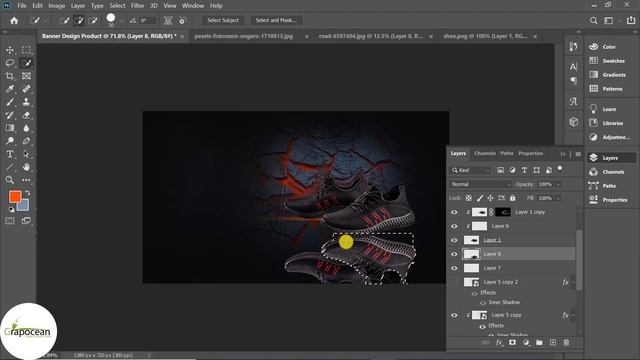Image resolution: width=640 pixels, height=360 pixels.
Task: Toggle lock all for the layer
Action: click(513, 198)
